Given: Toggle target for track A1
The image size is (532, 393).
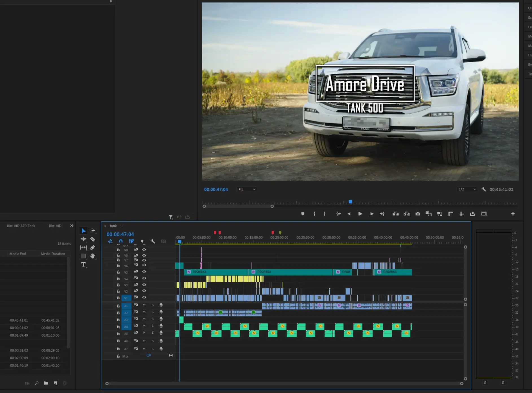Looking at the screenshot, I should click(126, 306).
